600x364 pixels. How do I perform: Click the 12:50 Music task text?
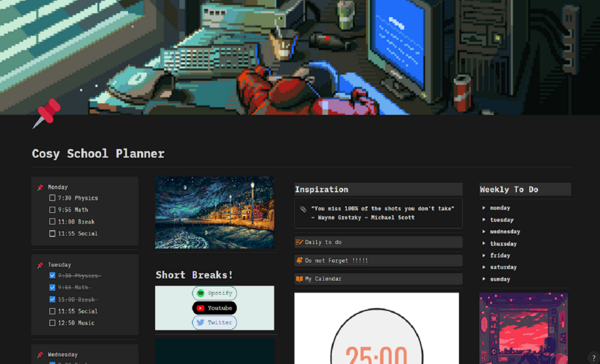(76, 323)
